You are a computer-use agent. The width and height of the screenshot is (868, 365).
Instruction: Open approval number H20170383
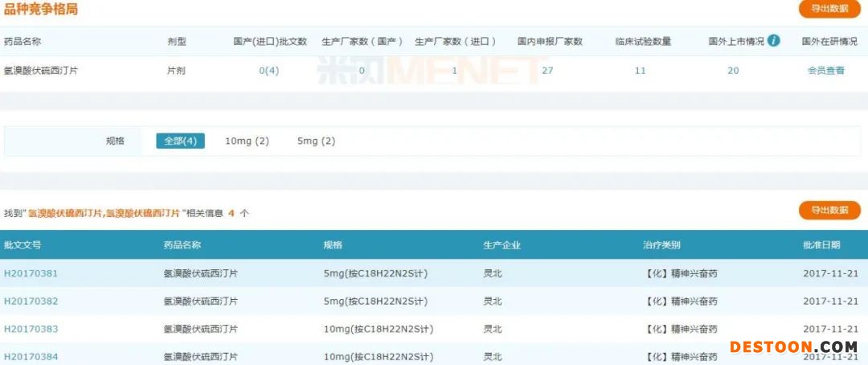31,329
